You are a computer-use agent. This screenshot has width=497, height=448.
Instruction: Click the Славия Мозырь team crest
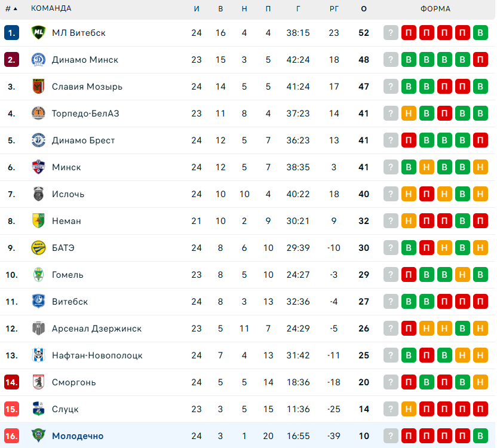click(38, 87)
